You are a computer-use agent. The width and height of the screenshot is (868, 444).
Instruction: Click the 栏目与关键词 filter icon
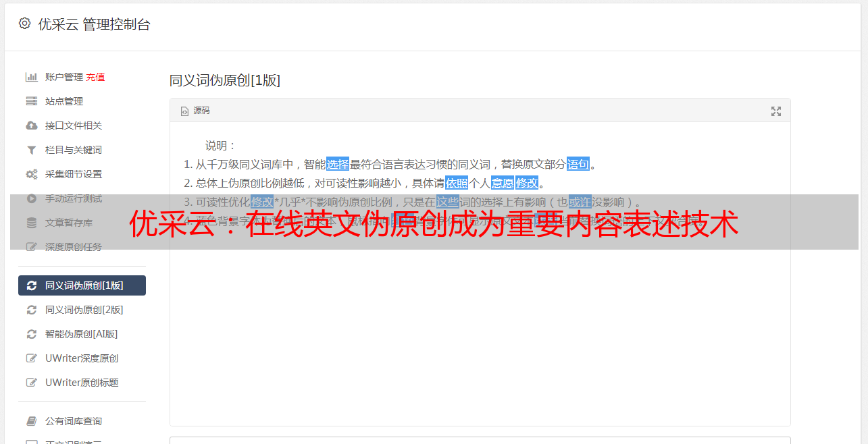pos(31,150)
